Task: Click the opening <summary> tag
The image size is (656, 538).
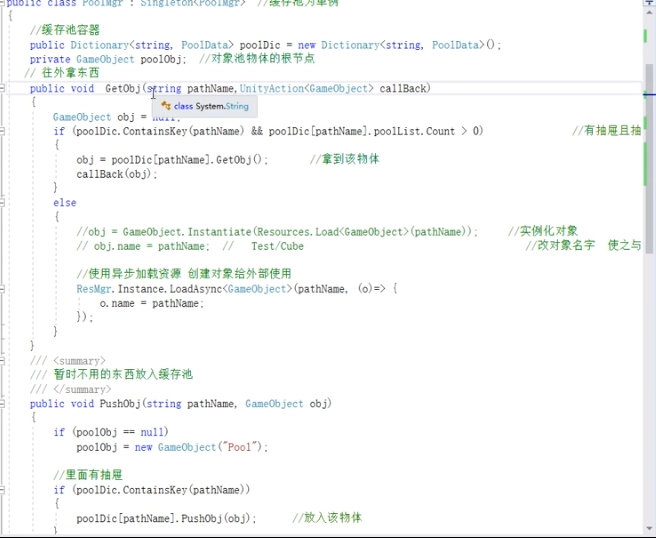Action: point(79,361)
